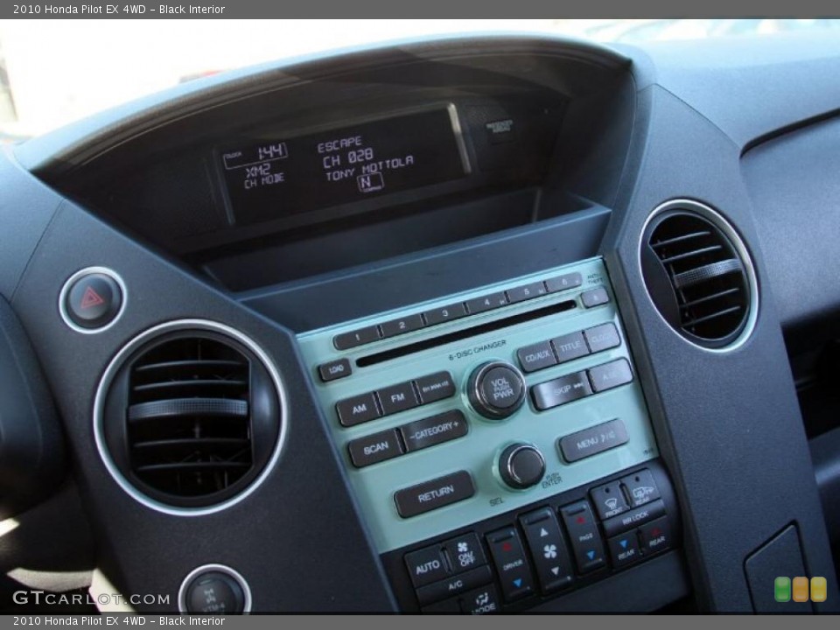Viewport: 840px width, 630px height.
Task: Push the RETURN button
Action: [x=435, y=493]
